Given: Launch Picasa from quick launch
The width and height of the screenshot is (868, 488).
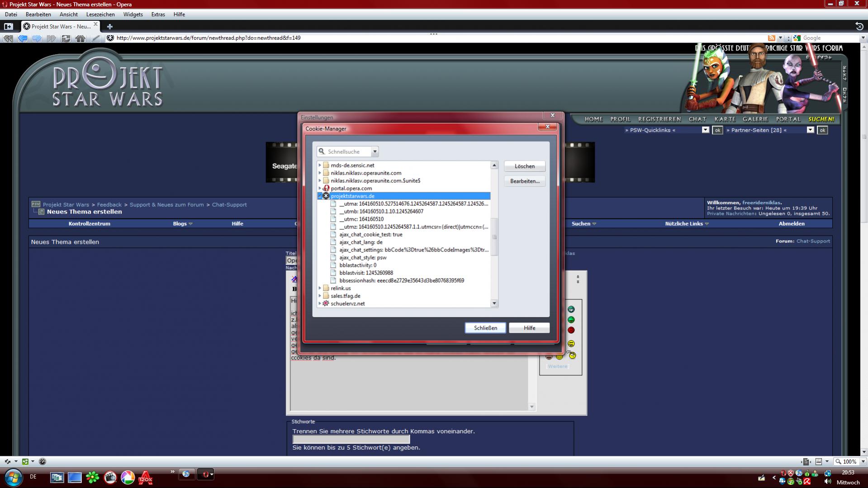Looking at the screenshot, I should [x=128, y=477].
